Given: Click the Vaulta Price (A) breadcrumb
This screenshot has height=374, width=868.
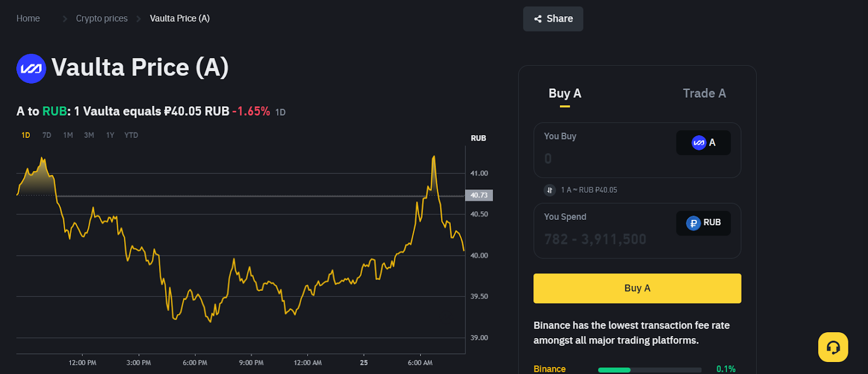Looking at the screenshot, I should [x=180, y=18].
